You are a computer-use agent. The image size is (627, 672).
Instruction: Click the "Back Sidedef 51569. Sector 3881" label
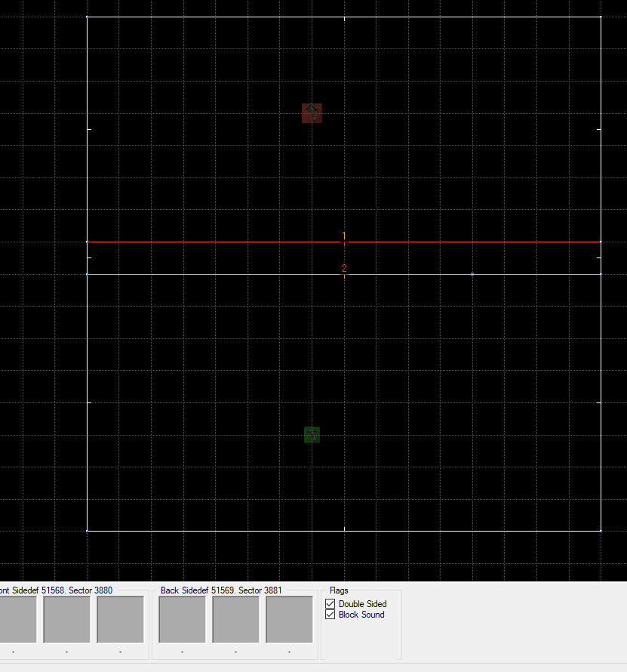(221, 590)
